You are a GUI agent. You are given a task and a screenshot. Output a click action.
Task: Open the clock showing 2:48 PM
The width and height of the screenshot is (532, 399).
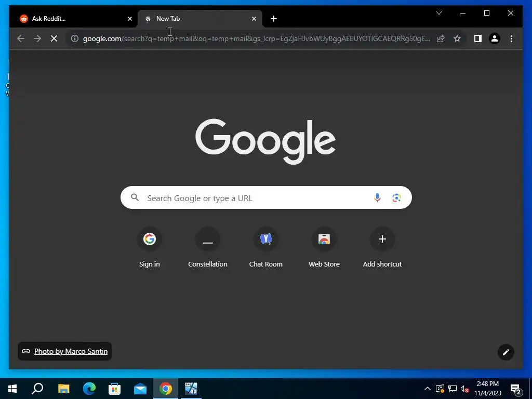point(487,389)
